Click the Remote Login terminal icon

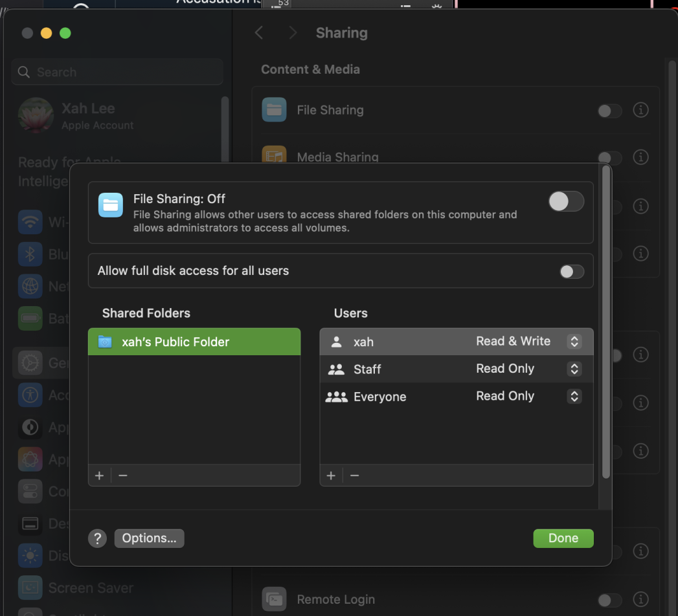(274, 599)
